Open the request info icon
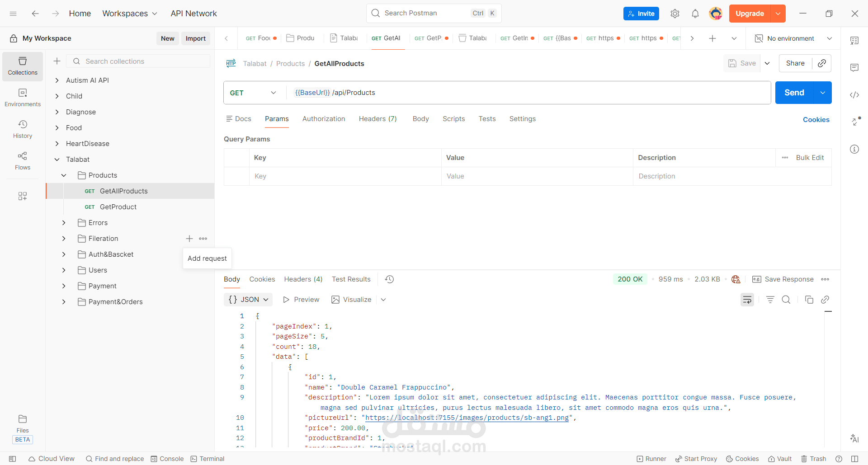This screenshot has width=868, height=465. pos(854,149)
